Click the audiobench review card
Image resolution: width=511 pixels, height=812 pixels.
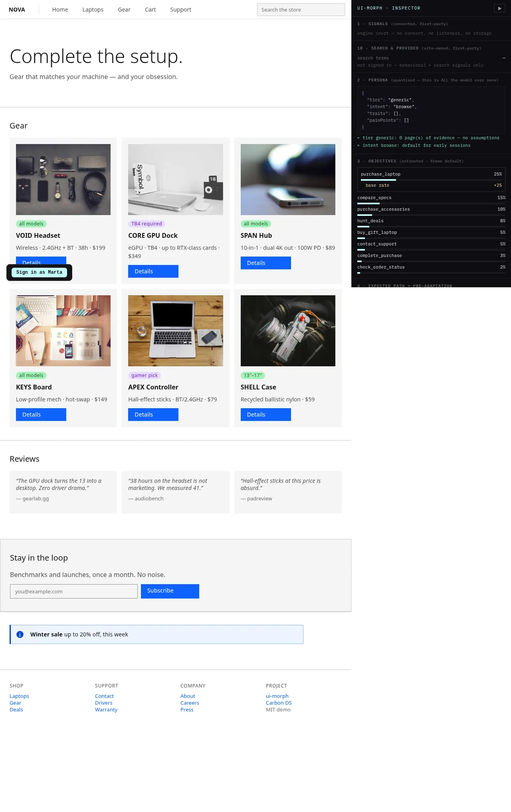click(176, 492)
